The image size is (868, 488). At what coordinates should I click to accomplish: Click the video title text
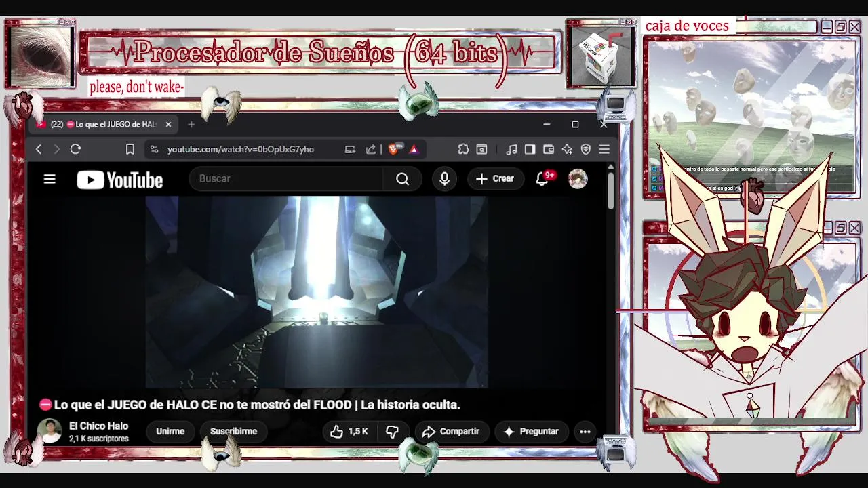coord(257,405)
